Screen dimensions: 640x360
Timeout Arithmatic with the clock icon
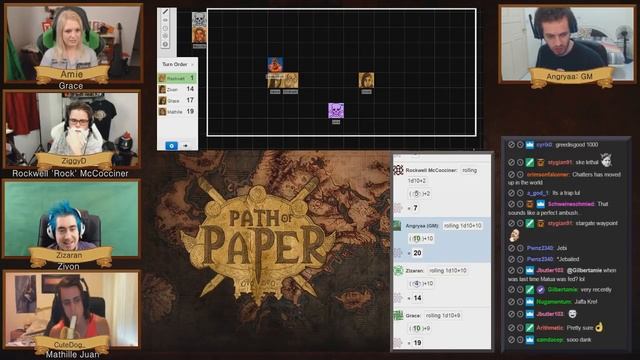[x=520, y=328]
